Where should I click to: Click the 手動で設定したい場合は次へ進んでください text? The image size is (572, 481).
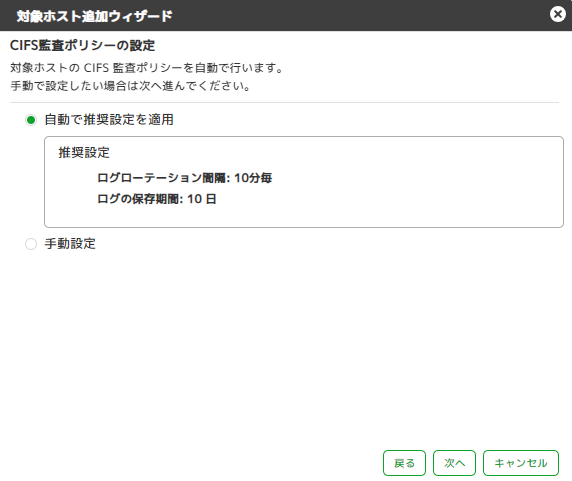click(x=130, y=86)
